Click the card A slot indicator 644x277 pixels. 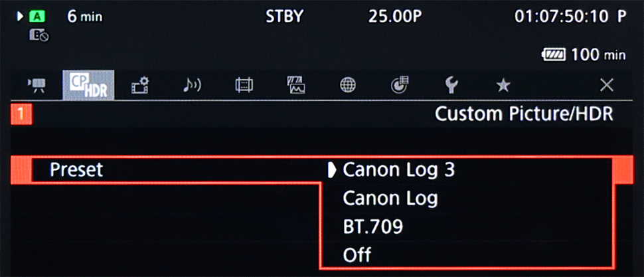tap(38, 17)
